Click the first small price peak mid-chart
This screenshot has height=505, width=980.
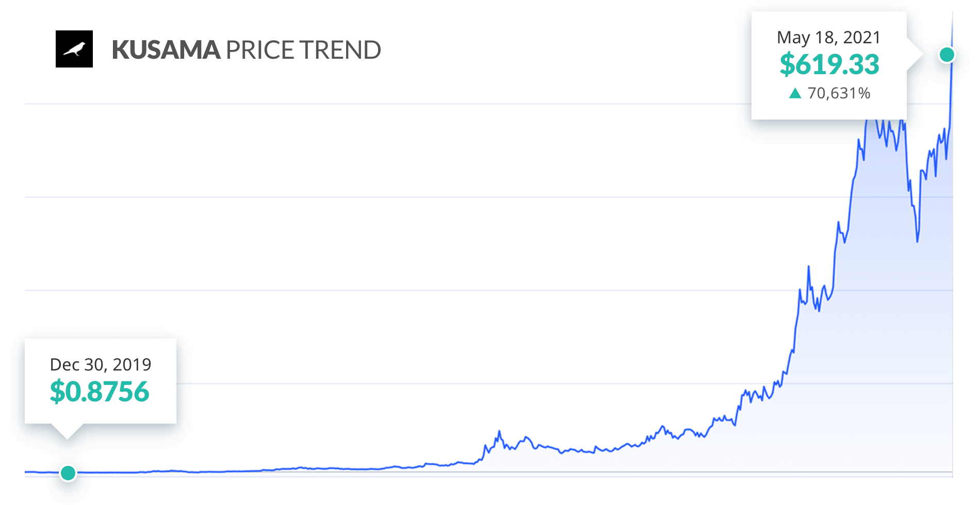499,432
